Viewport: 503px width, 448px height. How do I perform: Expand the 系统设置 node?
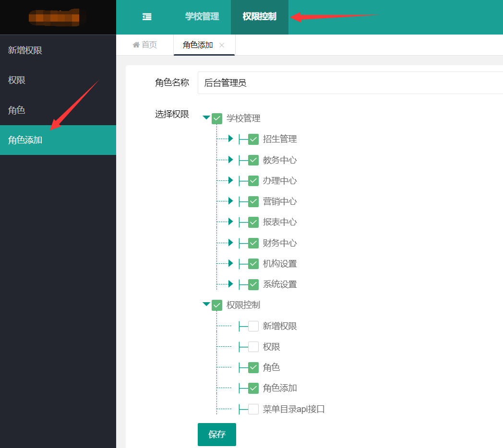click(x=230, y=284)
